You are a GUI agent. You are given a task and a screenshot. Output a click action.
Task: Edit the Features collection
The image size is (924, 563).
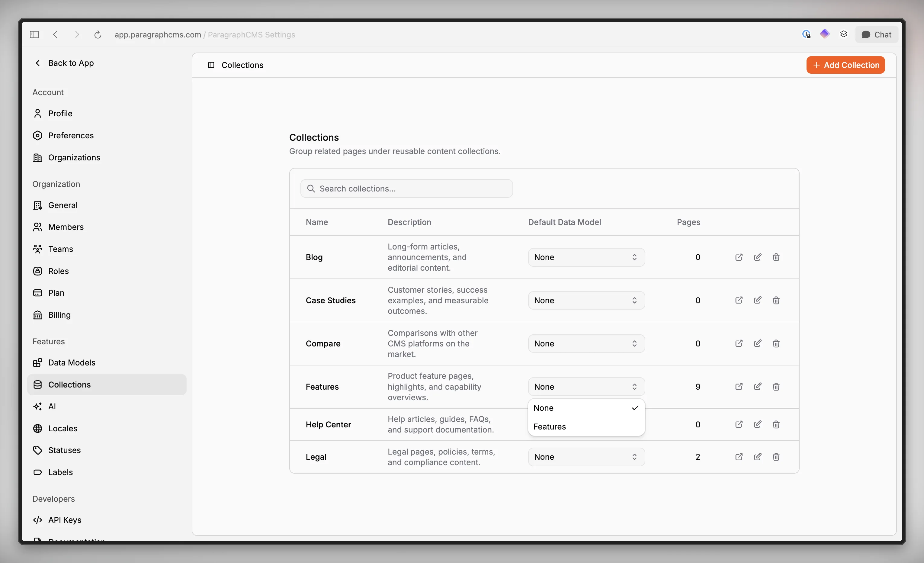coord(758,387)
